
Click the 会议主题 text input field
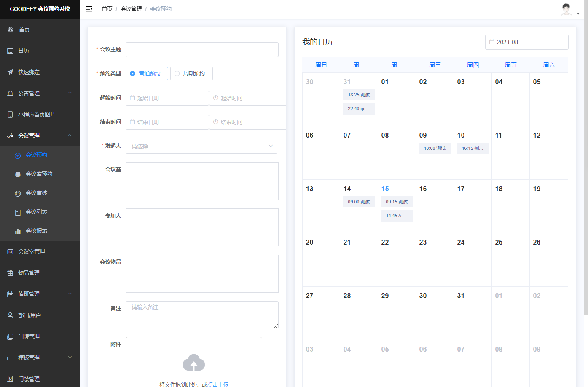pos(202,50)
